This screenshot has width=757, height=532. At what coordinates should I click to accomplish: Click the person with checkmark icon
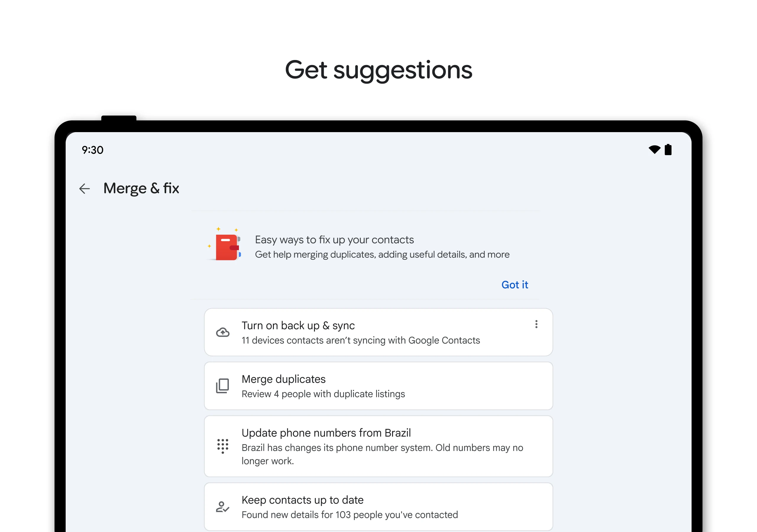click(x=223, y=507)
